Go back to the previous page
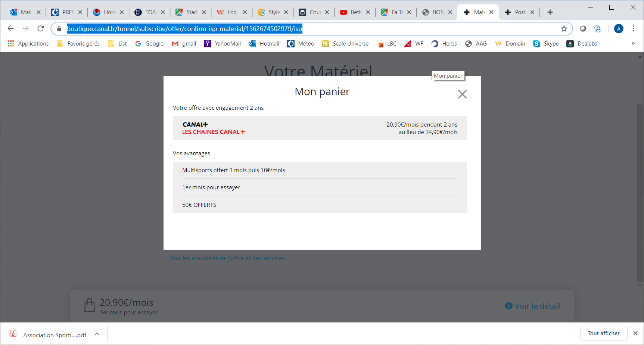Viewport: 644px width, 345px height. click(10, 29)
